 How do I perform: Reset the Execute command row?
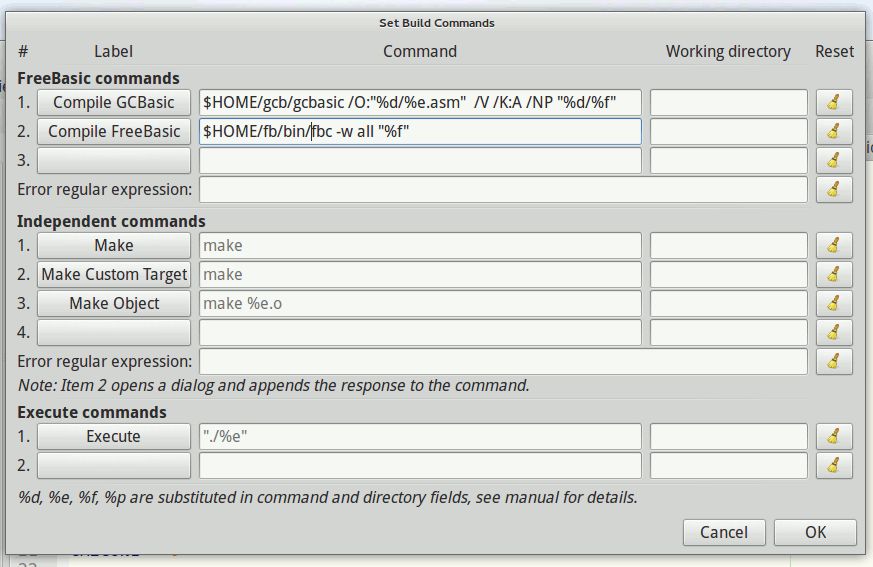834,436
